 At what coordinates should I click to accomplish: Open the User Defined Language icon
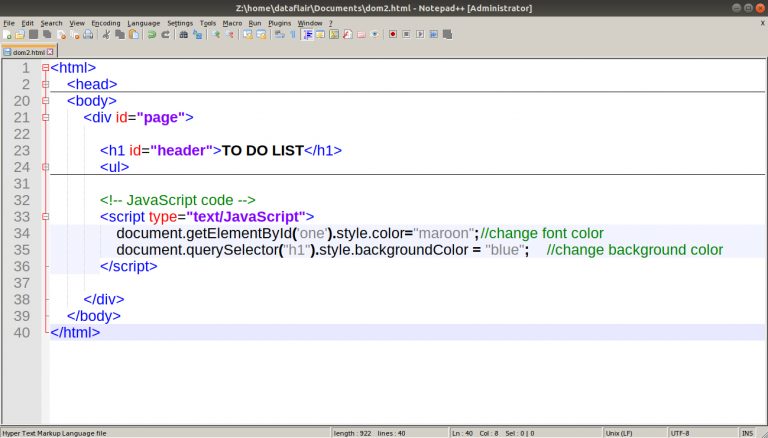click(x=320, y=34)
